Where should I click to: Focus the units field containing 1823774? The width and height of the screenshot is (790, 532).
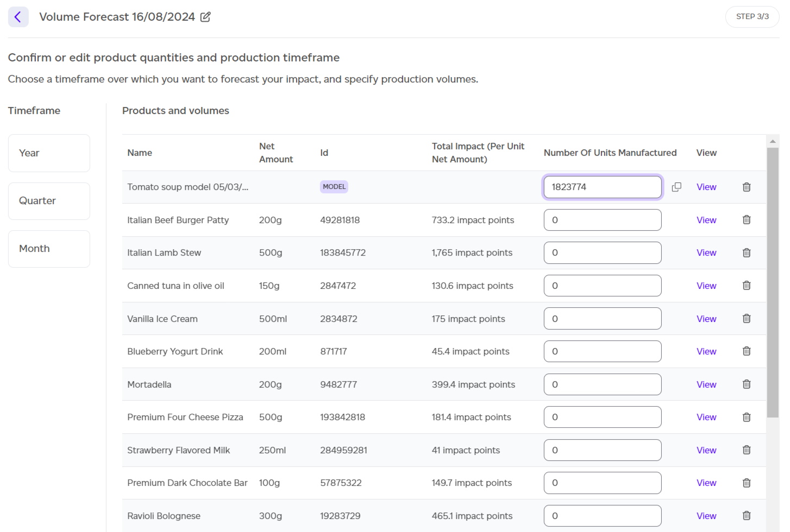(603, 187)
